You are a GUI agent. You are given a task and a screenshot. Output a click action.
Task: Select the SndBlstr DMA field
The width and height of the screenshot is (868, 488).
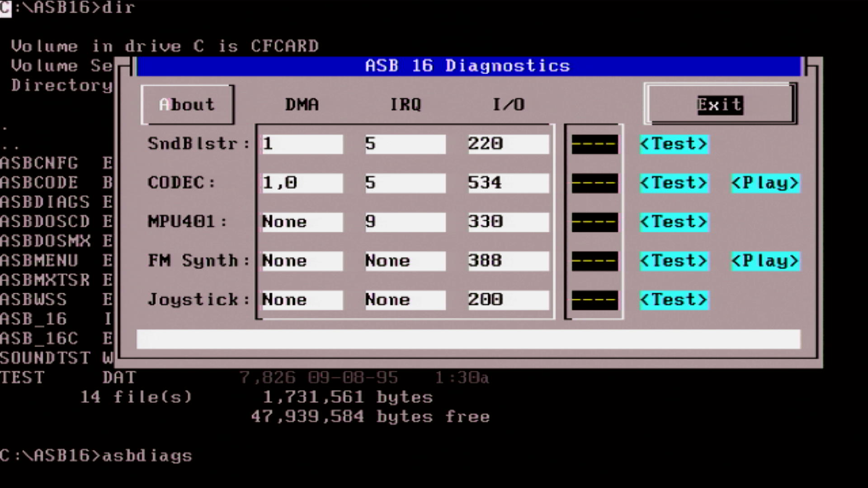coord(302,144)
